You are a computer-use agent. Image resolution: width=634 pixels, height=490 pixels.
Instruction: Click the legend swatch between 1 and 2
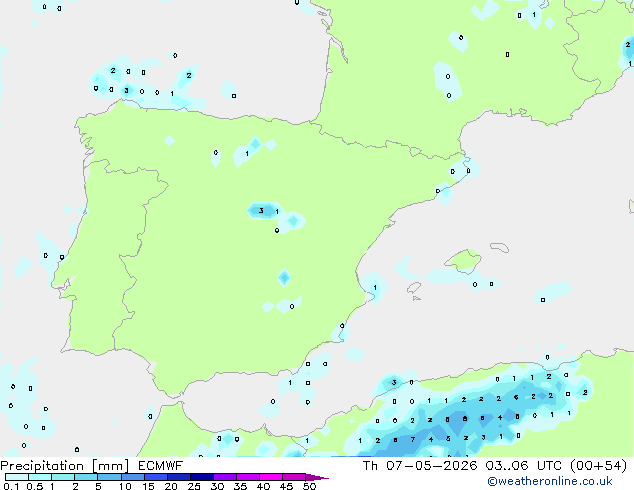63,477
